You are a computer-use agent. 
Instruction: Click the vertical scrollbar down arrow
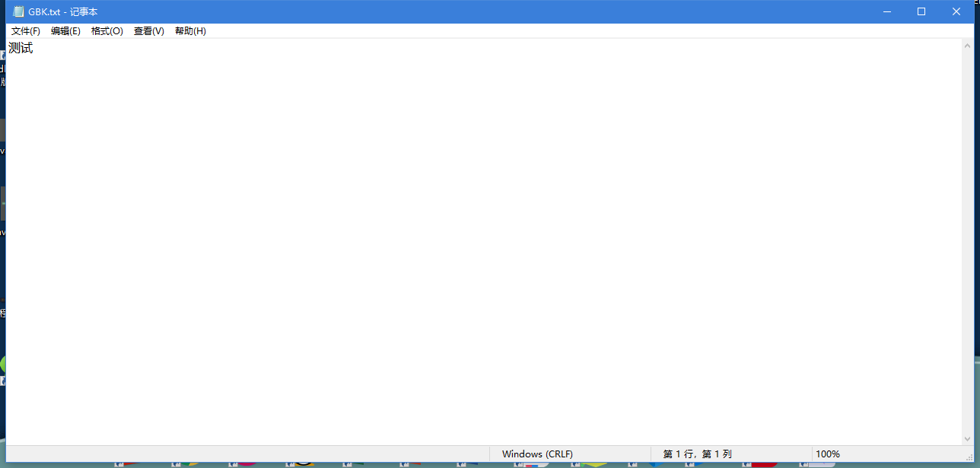coord(967,438)
